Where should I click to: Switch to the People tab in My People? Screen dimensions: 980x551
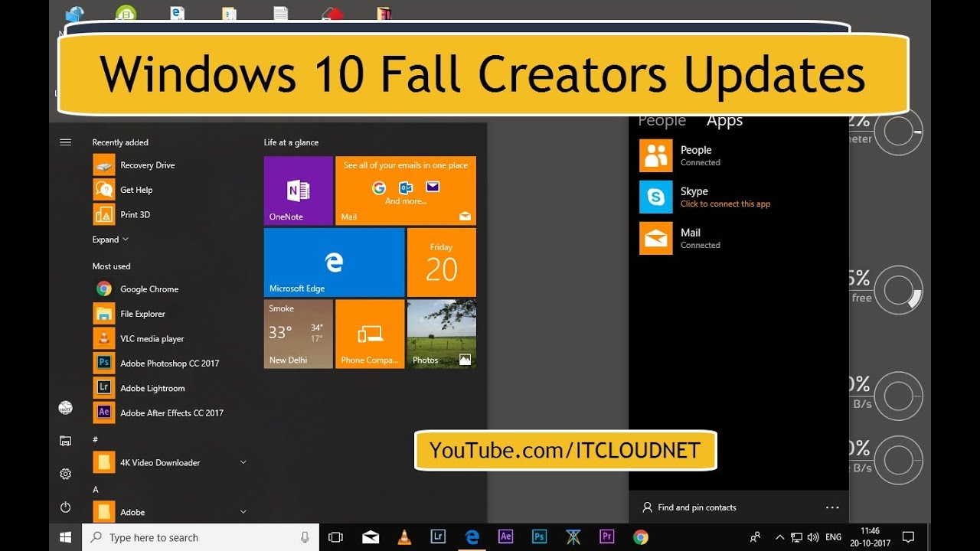coord(661,121)
